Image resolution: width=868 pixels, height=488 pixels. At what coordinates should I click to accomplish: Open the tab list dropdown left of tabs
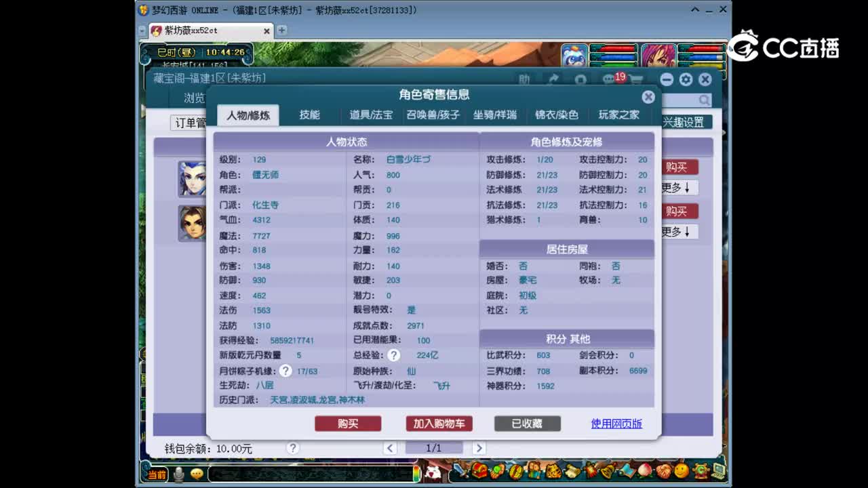point(142,30)
